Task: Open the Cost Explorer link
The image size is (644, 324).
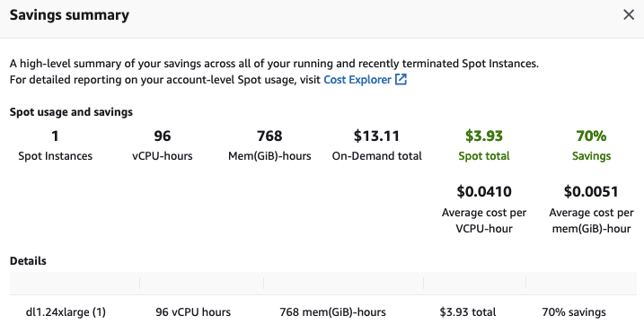Action: 357,79
